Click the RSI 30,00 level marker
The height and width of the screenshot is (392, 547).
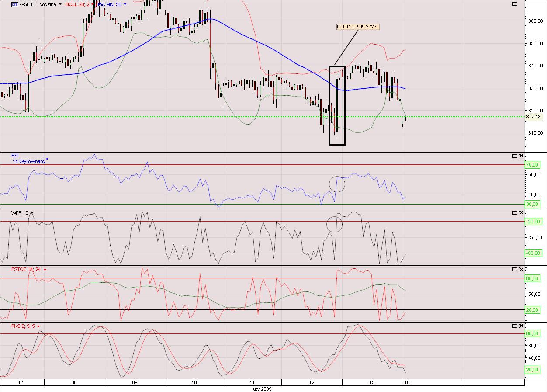point(533,204)
